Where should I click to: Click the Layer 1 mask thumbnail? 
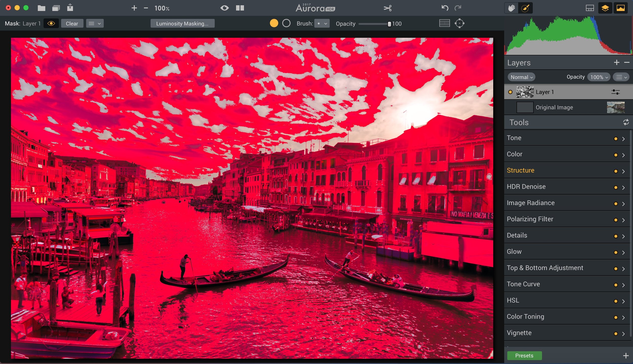click(525, 92)
